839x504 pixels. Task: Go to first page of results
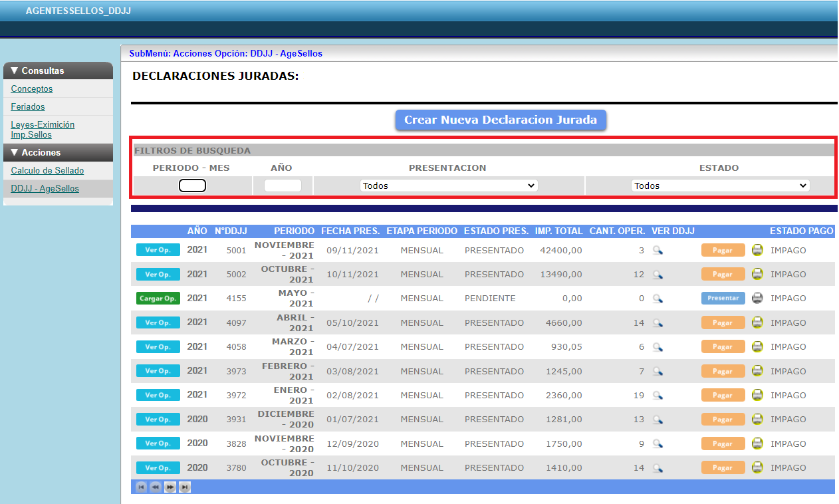(x=141, y=487)
